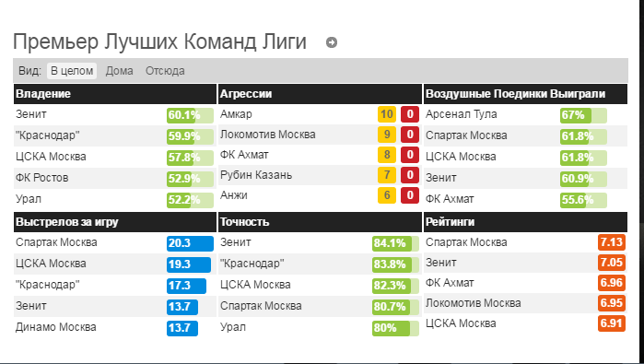The image size is (644, 364).
Task: Open the ФК Ростов team link
Action: 41,178
